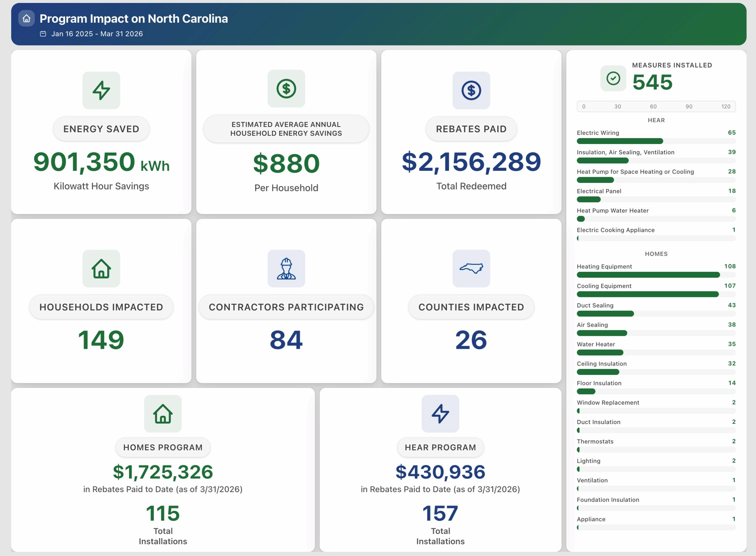The width and height of the screenshot is (756, 556).
Task: Click blue dollar icon above Rebates Paid
Action: click(471, 90)
